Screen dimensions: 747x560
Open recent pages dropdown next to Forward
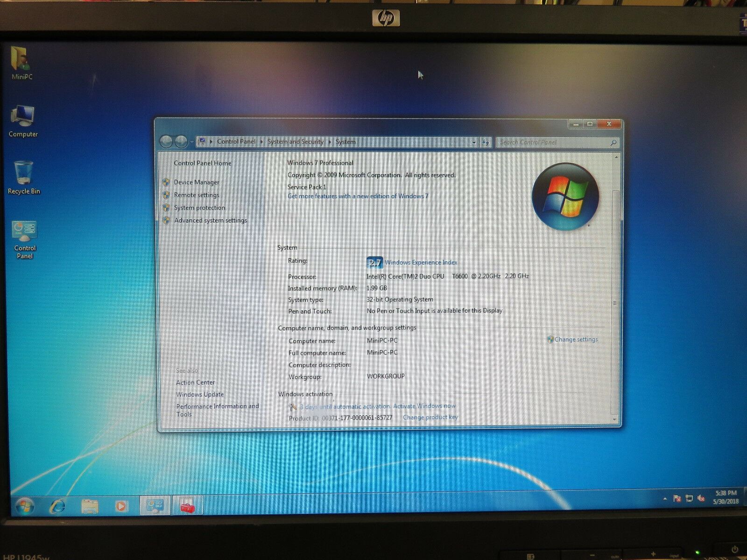coord(192,142)
